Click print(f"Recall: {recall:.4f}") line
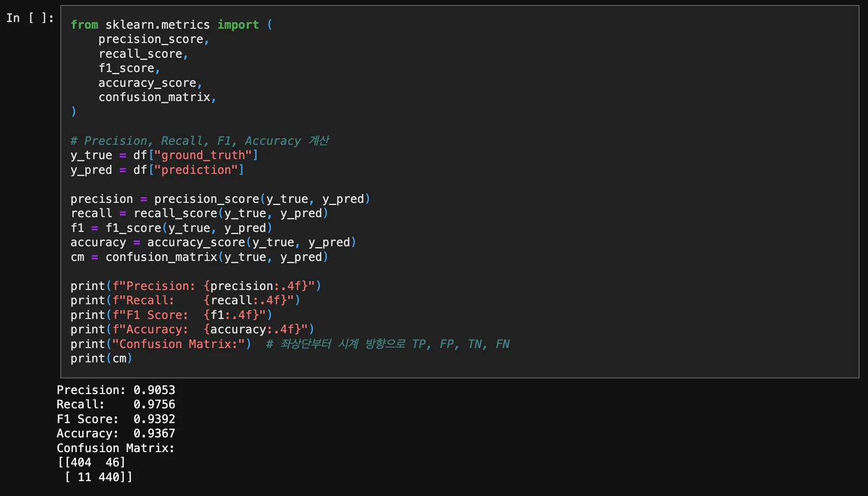This screenshot has width=868, height=496. click(x=186, y=300)
